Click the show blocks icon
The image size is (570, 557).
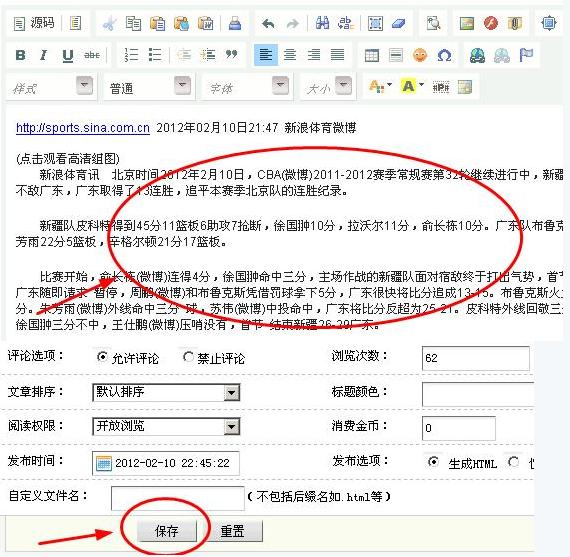465,87
